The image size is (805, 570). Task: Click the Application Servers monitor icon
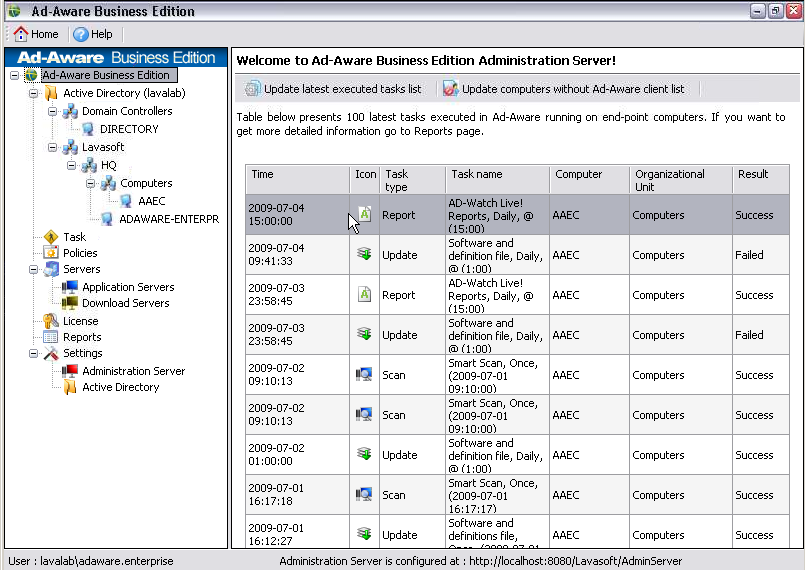click(x=70, y=287)
